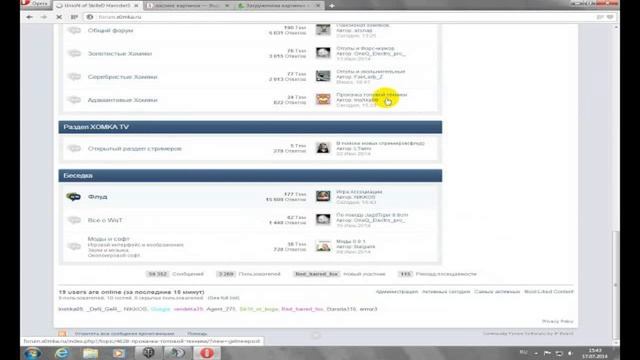Click speech bubble icon beside Общий форум
The width and height of the screenshot is (640, 360).
74,31
